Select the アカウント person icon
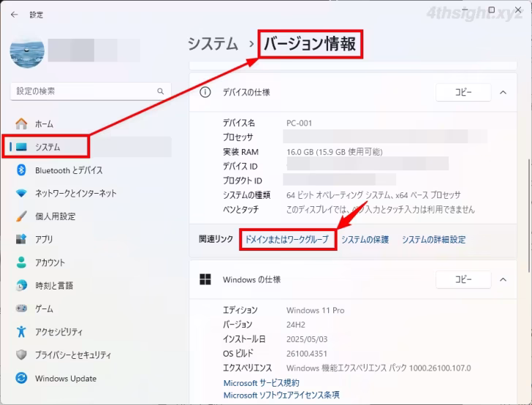This screenshot has width=532, height=405. [x=21, y=262]
